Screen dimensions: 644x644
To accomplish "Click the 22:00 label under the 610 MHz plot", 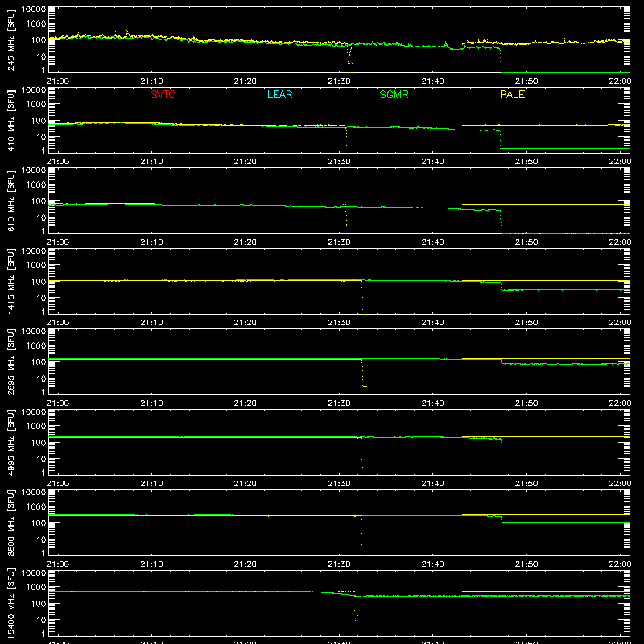I will [620, 242].
